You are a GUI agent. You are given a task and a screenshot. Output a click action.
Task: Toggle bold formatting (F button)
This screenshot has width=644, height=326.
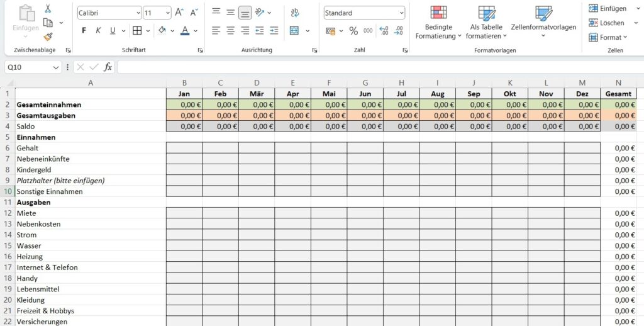(x=84, y=31)
